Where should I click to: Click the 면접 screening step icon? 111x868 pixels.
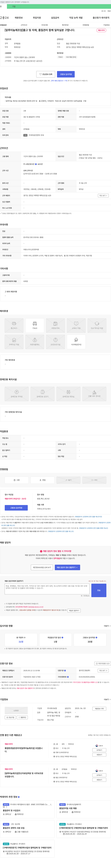tap(43, 480)
